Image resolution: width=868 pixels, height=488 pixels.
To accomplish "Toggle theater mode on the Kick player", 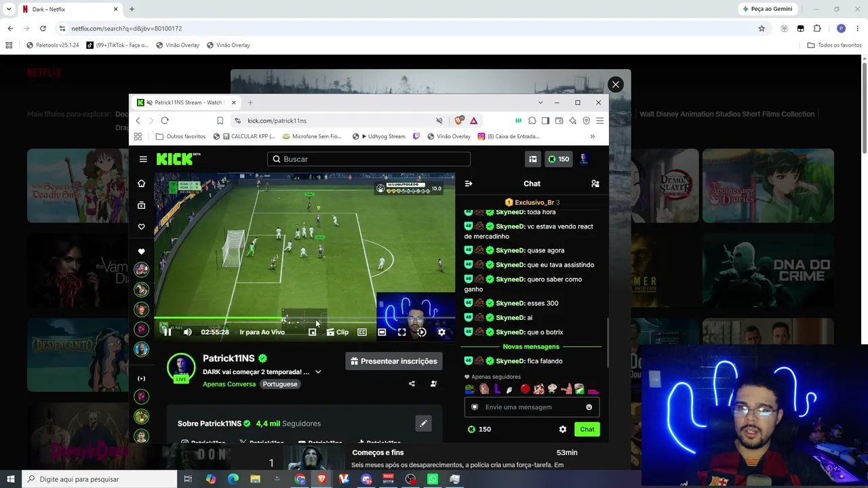I will 382,332.
